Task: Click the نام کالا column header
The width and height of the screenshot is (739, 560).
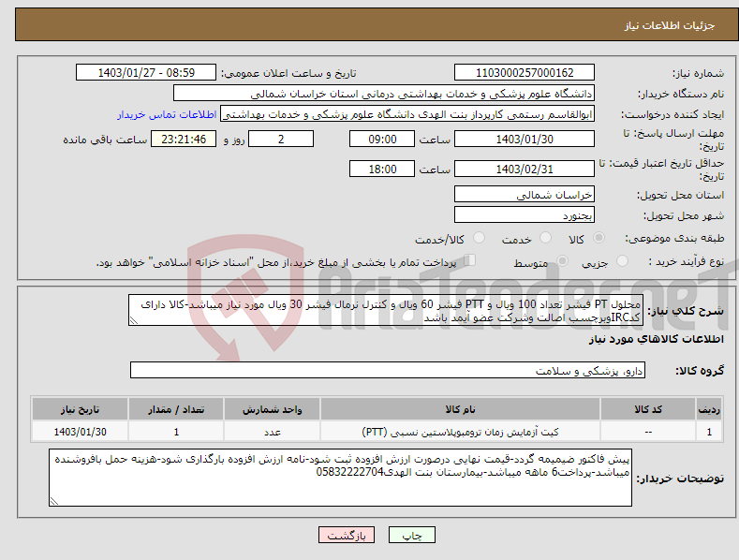Action: [460, 409]
